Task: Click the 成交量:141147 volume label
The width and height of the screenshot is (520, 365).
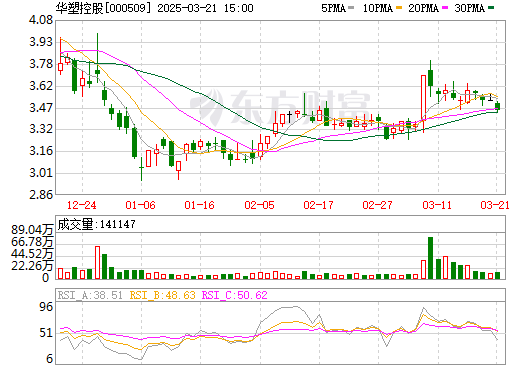Action: click(97, 224)
